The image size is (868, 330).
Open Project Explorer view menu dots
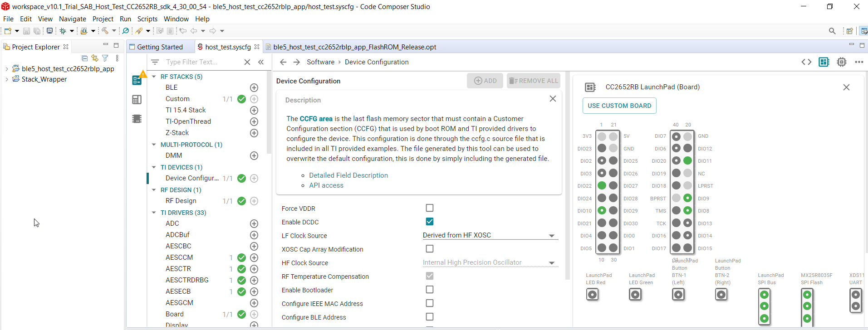117,58
